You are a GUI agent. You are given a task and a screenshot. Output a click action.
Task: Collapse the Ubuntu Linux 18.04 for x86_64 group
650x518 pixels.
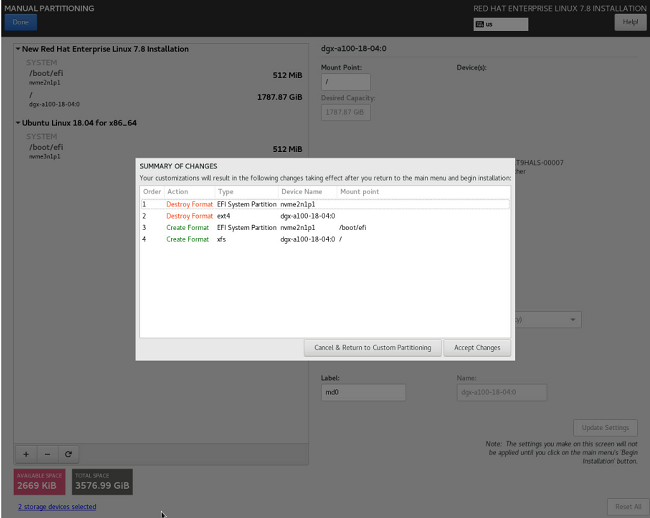[x=19, y=123]
